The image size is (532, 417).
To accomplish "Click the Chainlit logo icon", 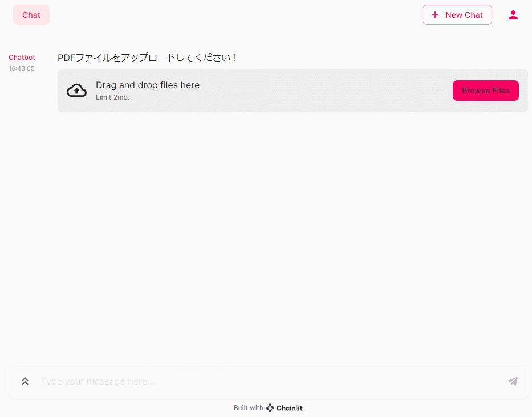I will pyautogui.click(x=270, y=408).
